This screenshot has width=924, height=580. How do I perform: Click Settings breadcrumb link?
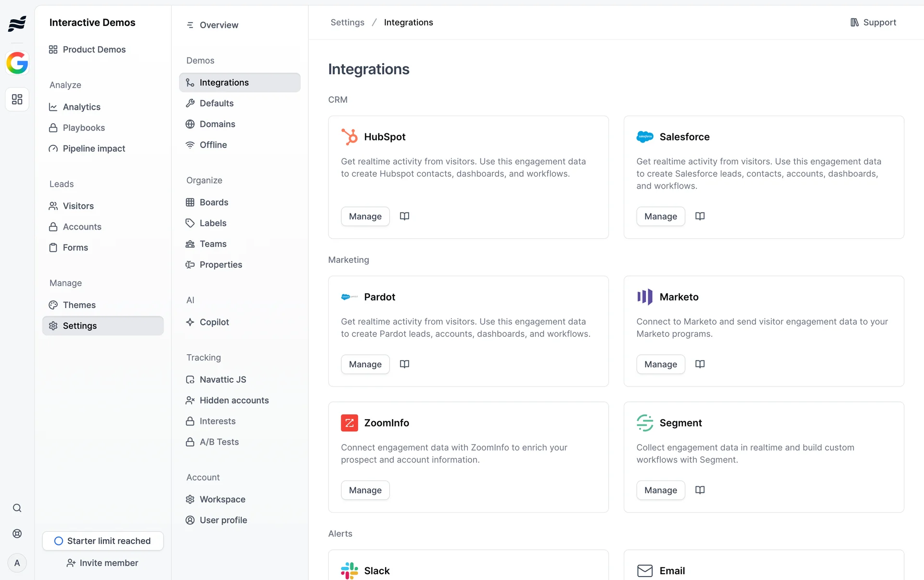[347, 23]
